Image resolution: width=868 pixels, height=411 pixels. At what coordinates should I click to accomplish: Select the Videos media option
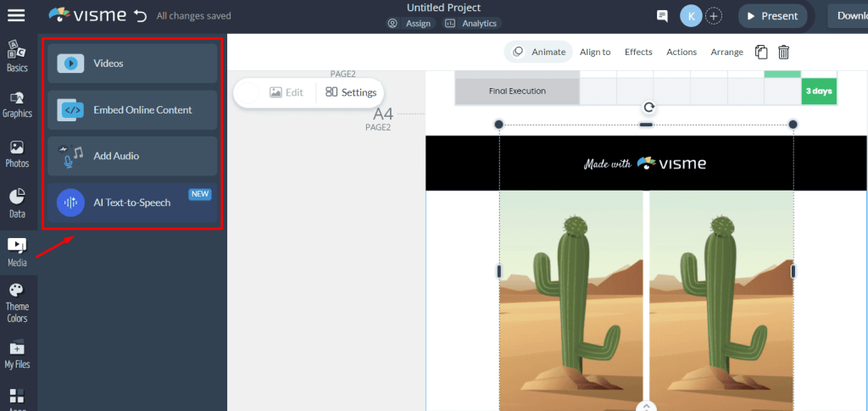(x=133, y=64)
